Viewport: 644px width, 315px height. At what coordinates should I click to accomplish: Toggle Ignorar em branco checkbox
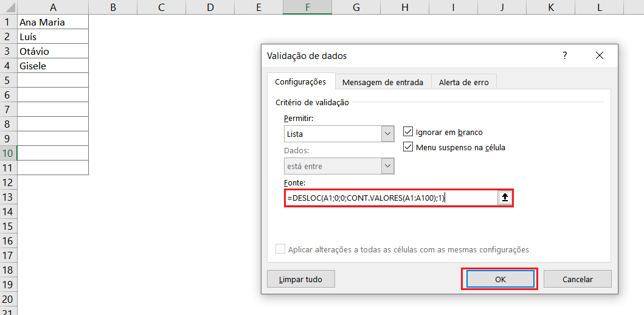pyautogui.click(x=408, y=132)
